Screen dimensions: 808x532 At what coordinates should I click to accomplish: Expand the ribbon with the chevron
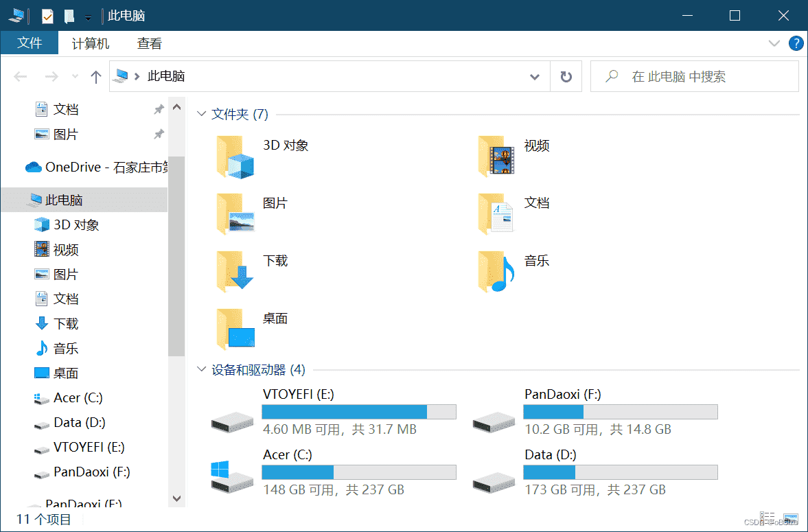[774, 43]
